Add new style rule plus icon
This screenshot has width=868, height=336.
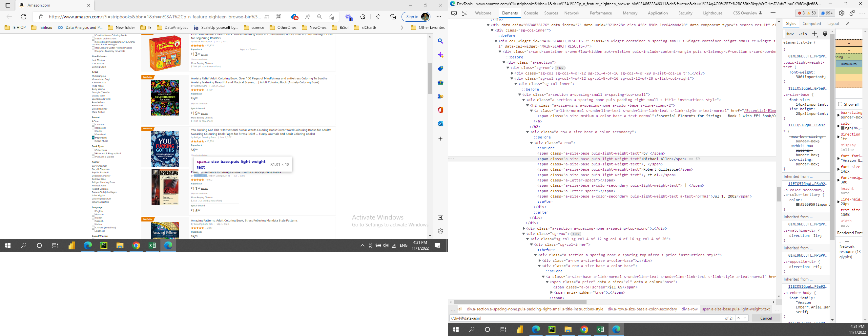tap(815, 34)
